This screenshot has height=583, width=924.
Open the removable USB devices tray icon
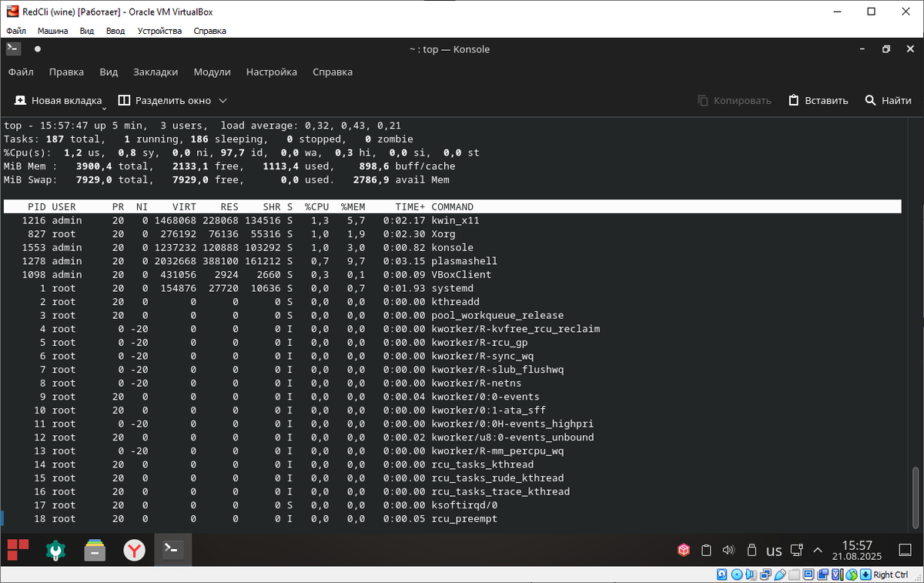752,550
